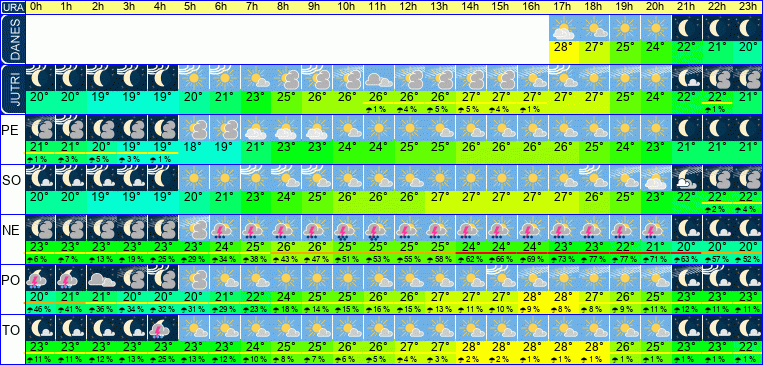
Task: Select the 17h column header
Action: click(563, 7)
